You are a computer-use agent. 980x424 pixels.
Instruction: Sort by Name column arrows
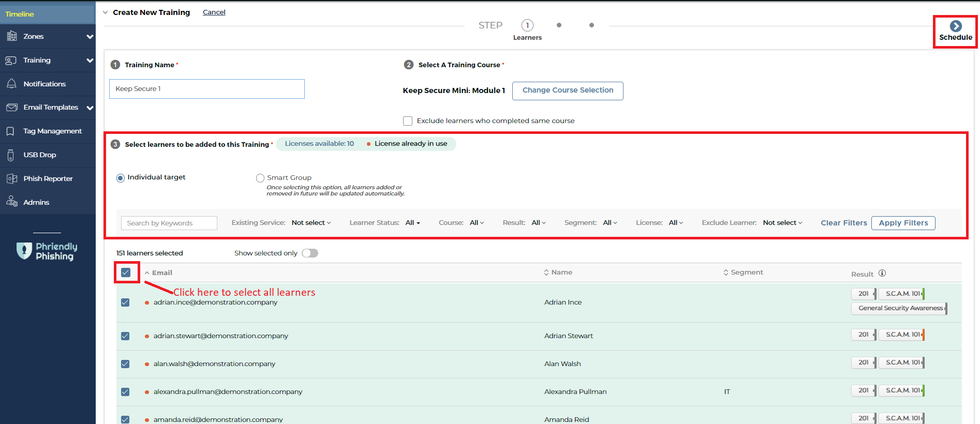pos(546,272)
